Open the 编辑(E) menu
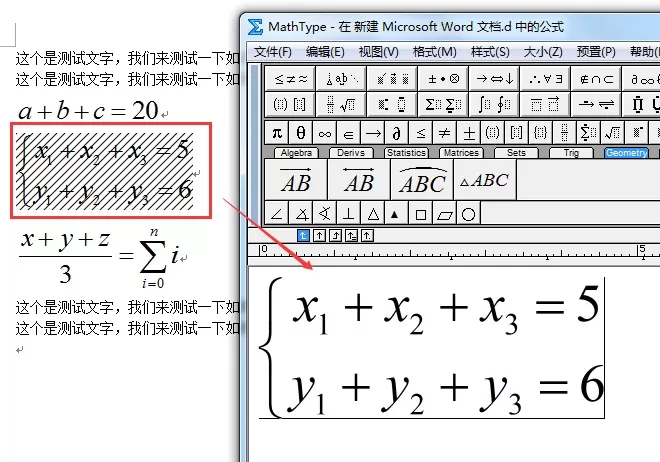This screenshot has height=462, width=660. [x=325, y=52]
